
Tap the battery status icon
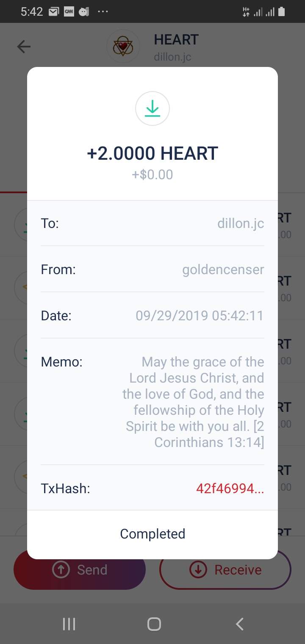[282, 12]
